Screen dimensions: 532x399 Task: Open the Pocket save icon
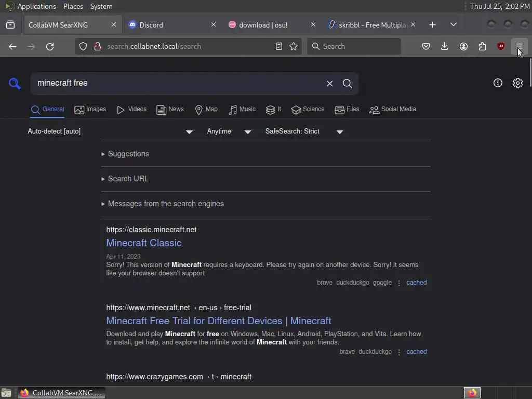[426, 46]
